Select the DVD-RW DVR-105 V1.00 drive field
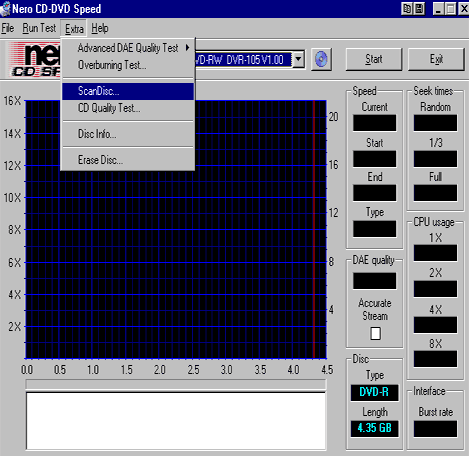The image size is (469, 456). (243, 60)
